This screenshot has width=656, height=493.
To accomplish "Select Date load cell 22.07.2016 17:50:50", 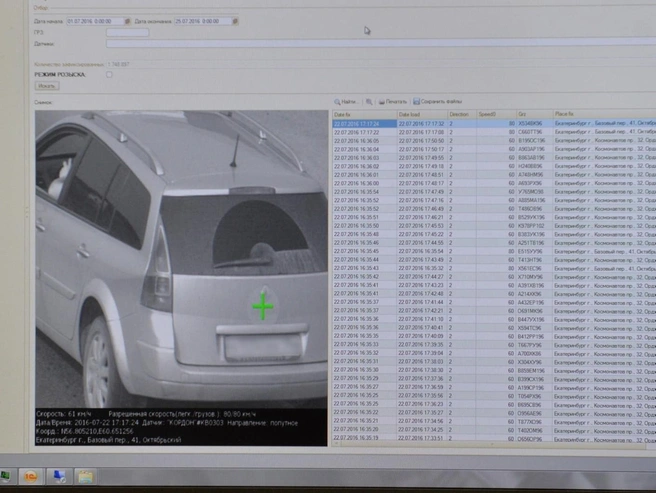I will point(422,141).
